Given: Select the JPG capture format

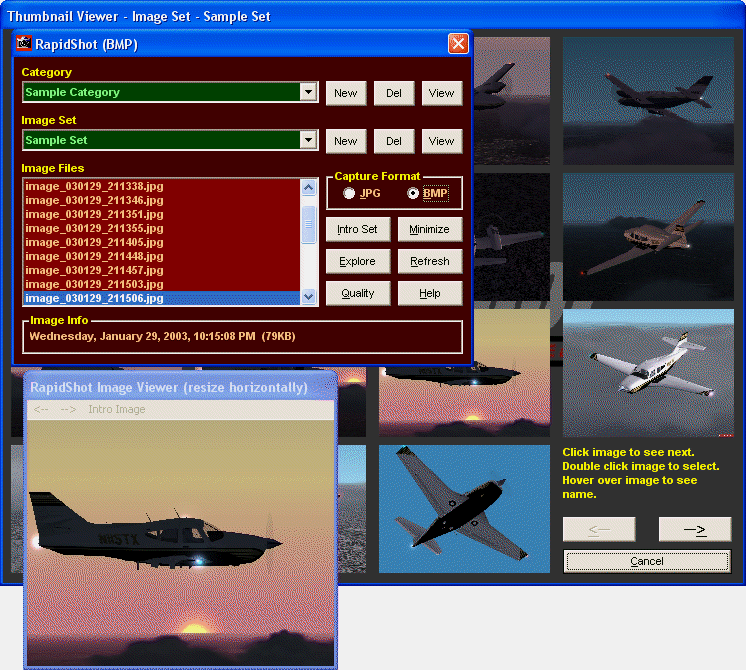Looking at the screenshot, I should click(x=349, y=193).
